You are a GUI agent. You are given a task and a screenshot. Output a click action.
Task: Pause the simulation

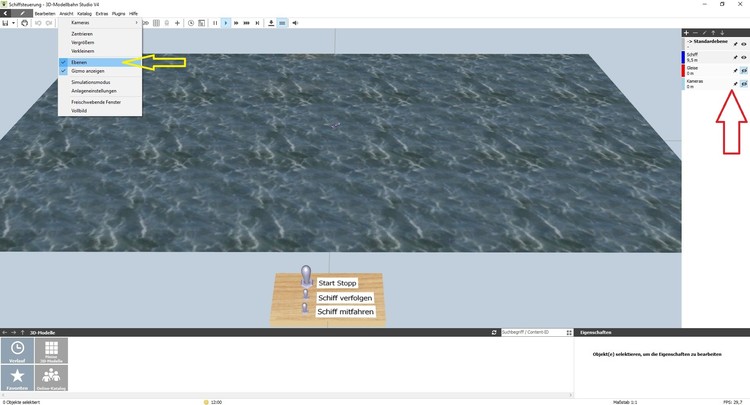215,23
